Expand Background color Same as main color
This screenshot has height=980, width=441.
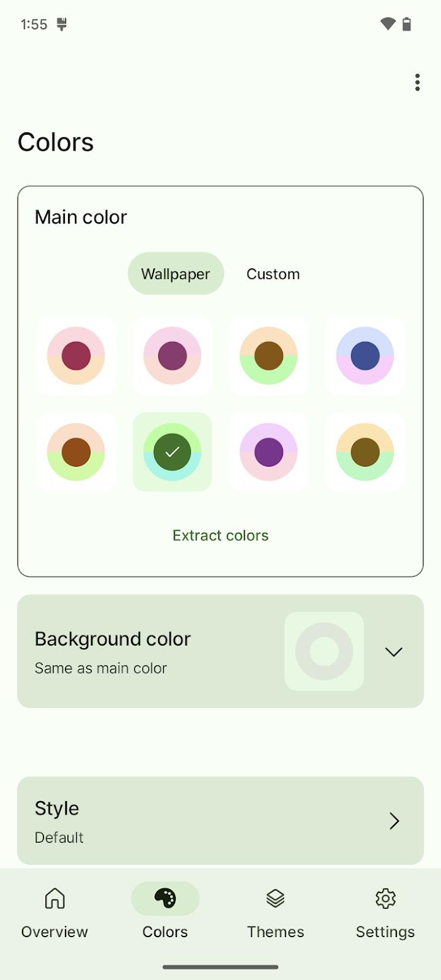(220, 651)
